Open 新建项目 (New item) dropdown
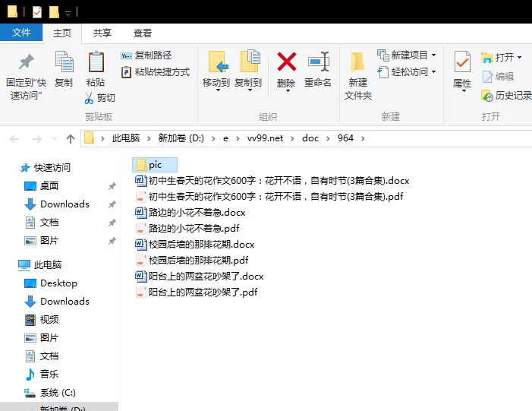The image size is (532, 411). 407,55
